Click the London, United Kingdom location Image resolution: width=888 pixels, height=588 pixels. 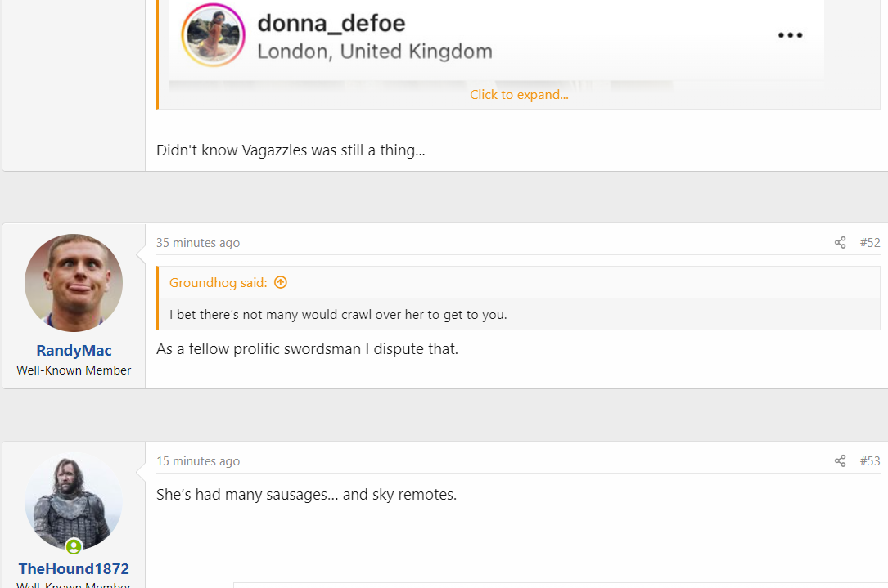(x=375, y=52)
